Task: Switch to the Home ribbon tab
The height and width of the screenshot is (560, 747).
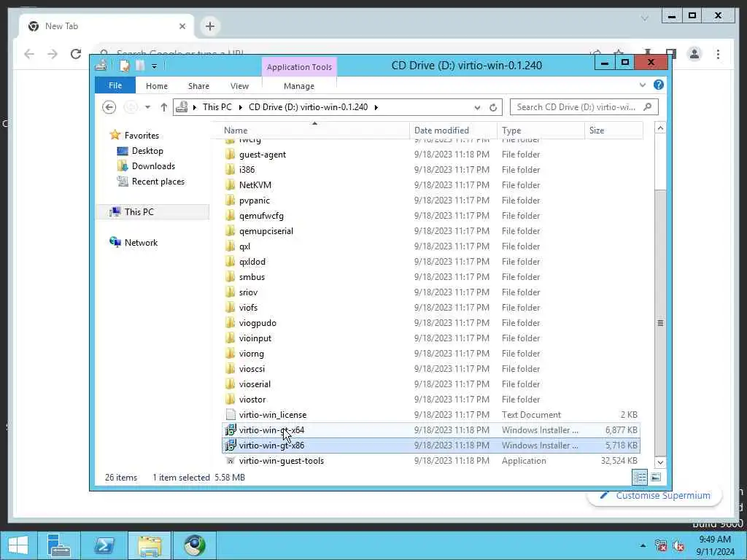Action: tap(157, 86)
